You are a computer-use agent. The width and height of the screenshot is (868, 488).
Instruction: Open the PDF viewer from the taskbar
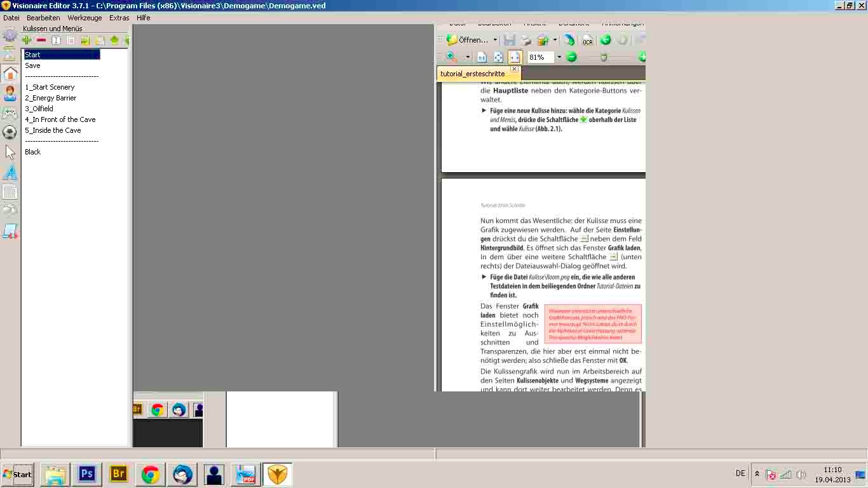(x=245, y=474)
